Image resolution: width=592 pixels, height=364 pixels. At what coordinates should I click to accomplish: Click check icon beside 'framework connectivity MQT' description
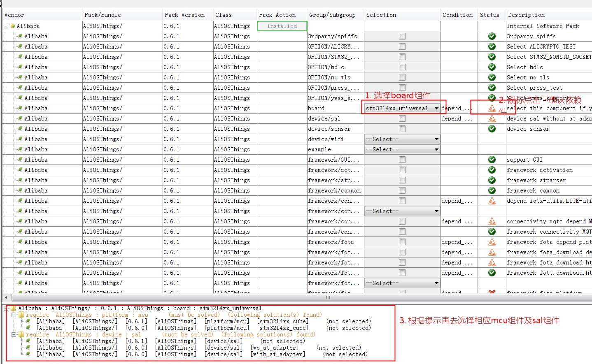click(492, 232)
